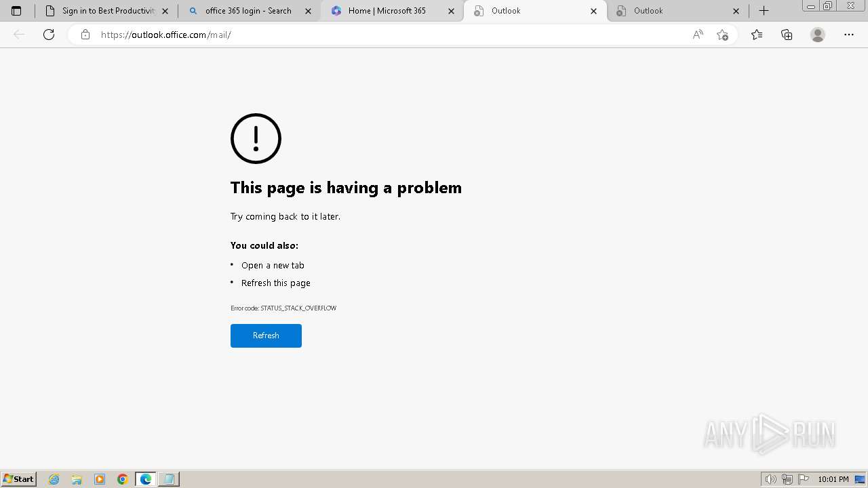The image size is (868, 488).
Task: Switch to 'Home | Microsoft 365' tab
Action: (x=392, y=11)
